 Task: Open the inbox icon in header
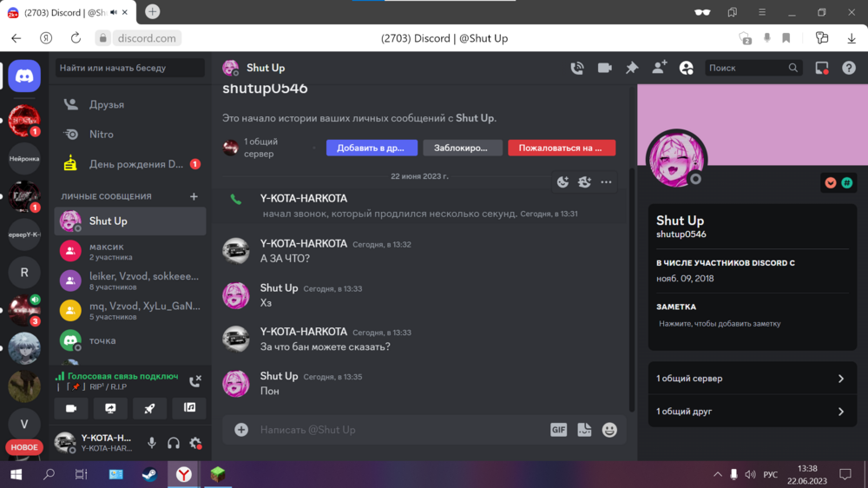(821, 68)
